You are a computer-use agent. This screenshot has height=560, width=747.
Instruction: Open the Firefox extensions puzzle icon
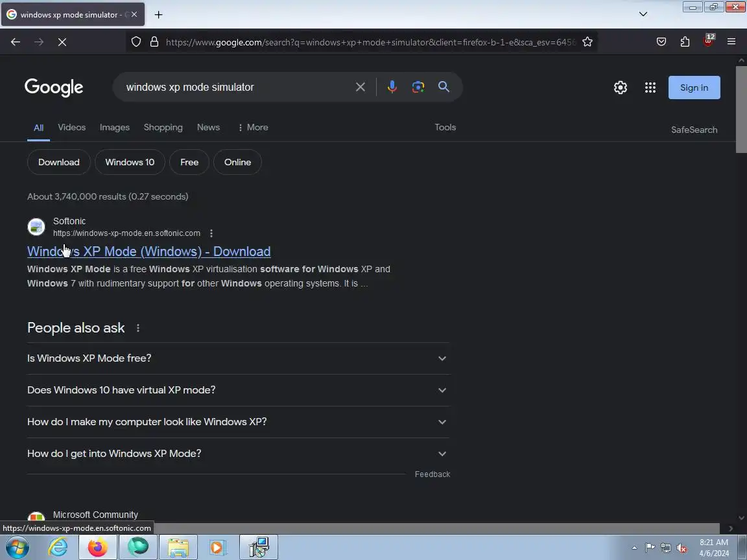pos(685,42)
